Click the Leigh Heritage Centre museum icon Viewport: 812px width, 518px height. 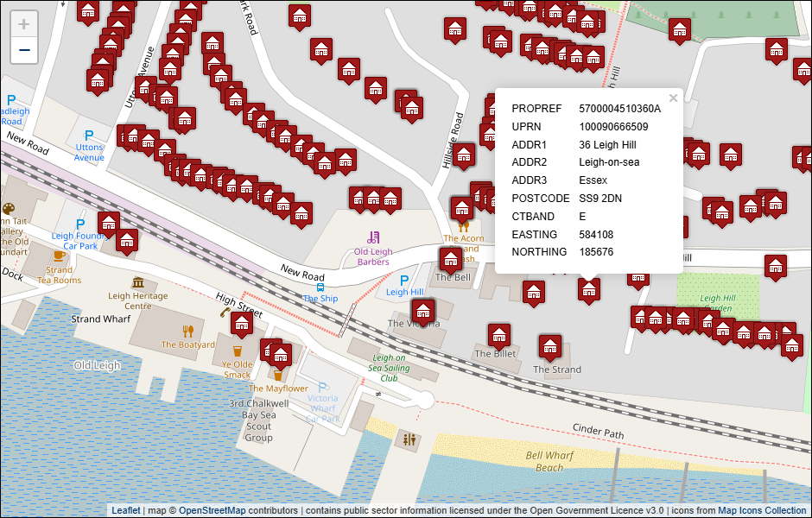coord(137,282)
